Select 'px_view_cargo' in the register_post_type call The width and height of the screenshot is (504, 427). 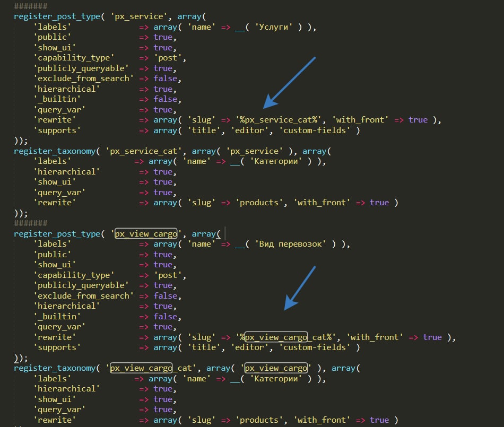pyautogui.click(x=146, y=234)
